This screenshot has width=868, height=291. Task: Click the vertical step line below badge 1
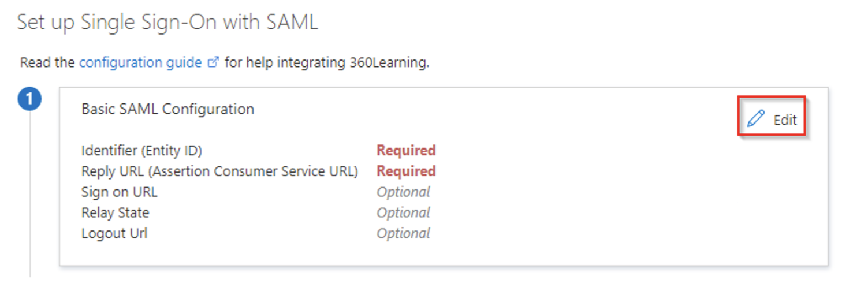tap(29, 195)
